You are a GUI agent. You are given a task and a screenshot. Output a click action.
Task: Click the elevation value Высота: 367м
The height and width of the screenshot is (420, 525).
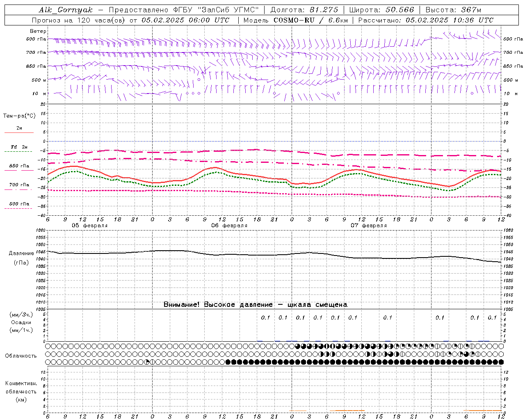453,10
